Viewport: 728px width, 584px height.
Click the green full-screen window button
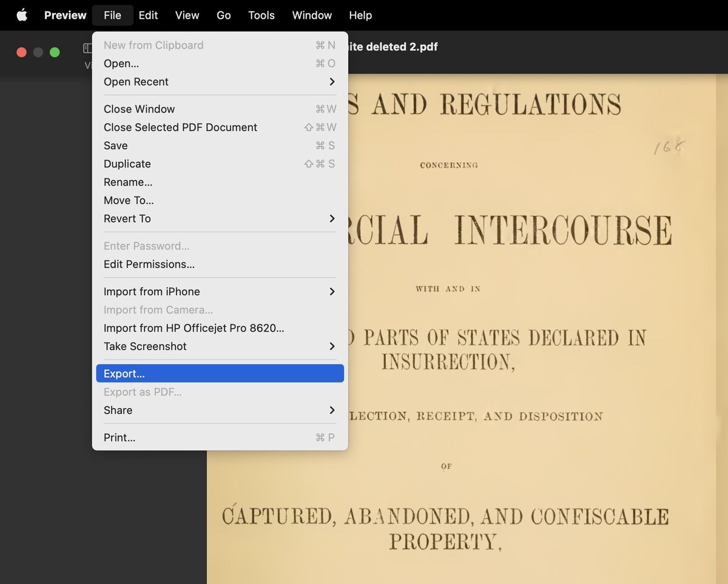point(55,52)
